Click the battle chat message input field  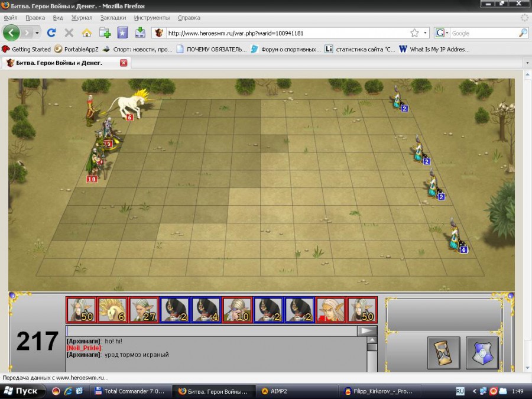pyautogui.click(x=211, y=331)
